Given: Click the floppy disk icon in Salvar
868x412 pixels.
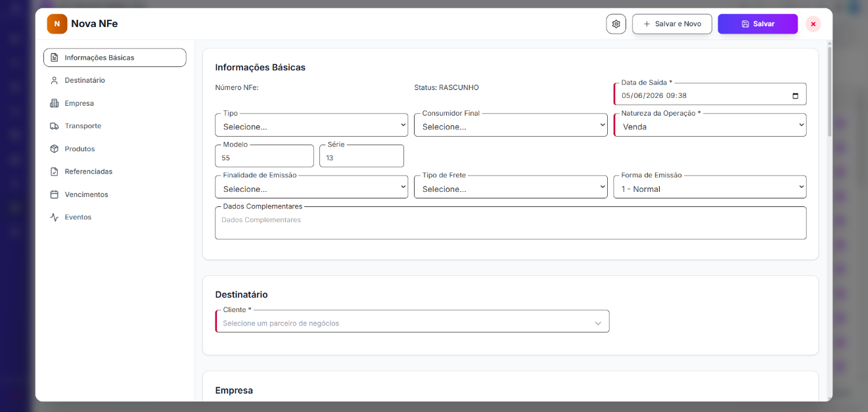Looking at the screenshot, I should 745,24.
